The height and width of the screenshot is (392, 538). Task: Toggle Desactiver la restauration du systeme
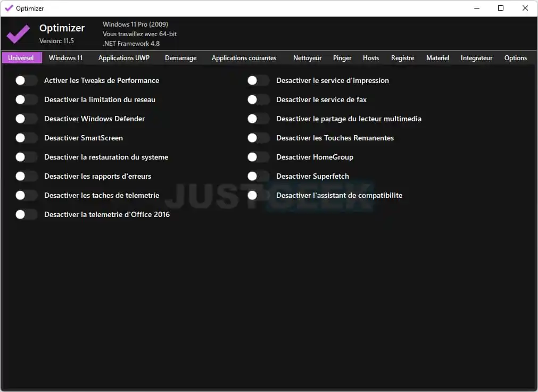(26, 157)
